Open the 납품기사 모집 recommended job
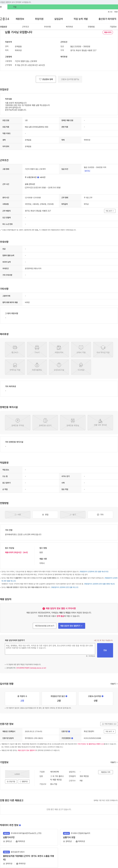 tap(69, 837)
